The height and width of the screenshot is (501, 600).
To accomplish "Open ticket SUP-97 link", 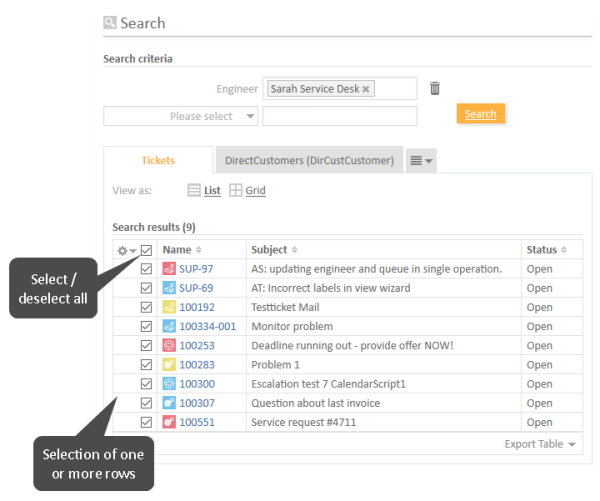I will 196,269.
